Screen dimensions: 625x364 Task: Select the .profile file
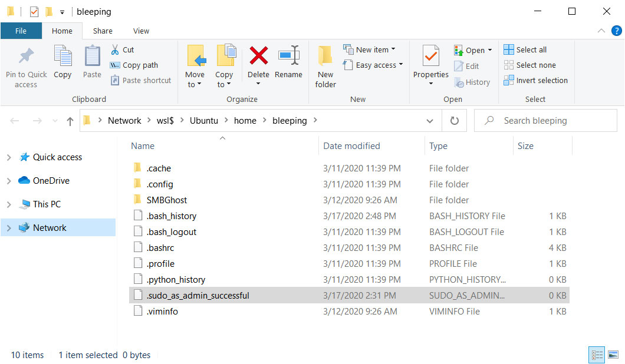(x=349, y=264)
